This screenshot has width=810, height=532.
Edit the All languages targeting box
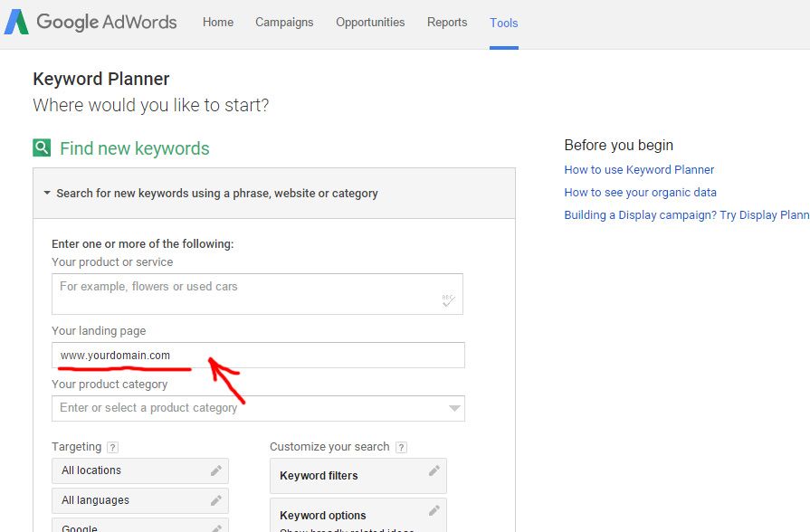pos(140,500)
